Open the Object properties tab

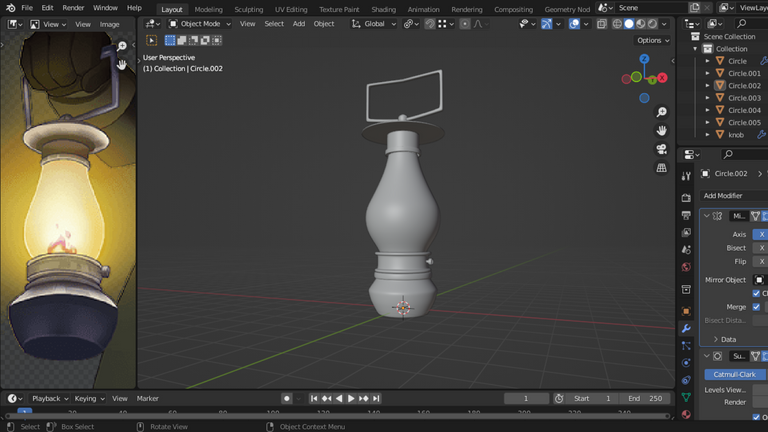686,311
